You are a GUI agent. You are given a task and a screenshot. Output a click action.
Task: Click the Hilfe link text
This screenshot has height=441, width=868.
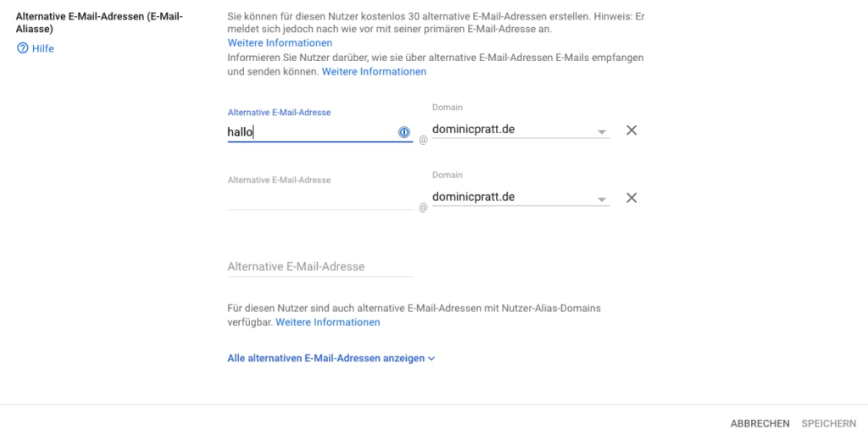pos(42,48)
